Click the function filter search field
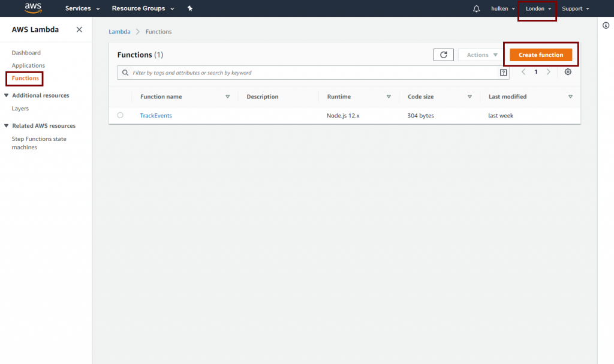 point(312,73)
